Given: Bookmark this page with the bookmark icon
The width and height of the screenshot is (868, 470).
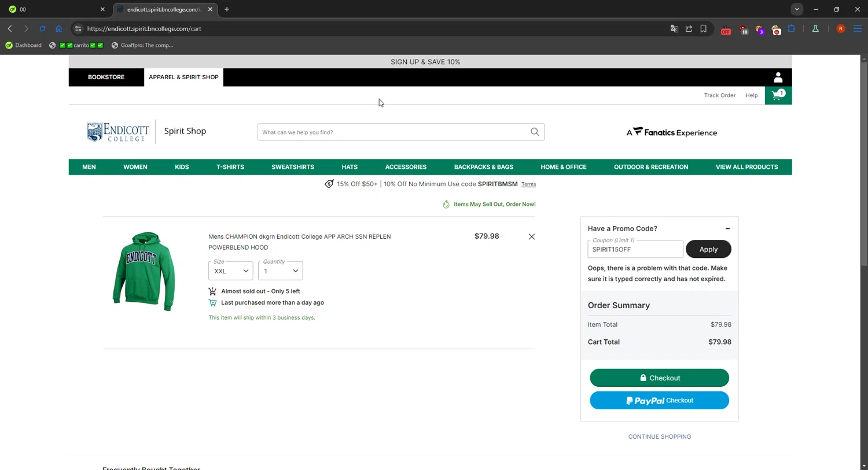Looking at the screenshot, I should (x=703, y=28).
